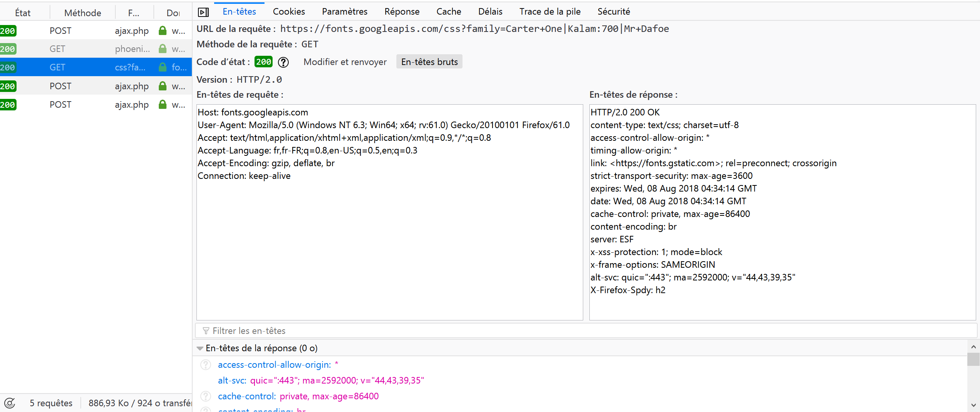Click the green 200 status code badge
This screenshot has width=980, height=412.
pyautogui.click(x=263, y=62)
